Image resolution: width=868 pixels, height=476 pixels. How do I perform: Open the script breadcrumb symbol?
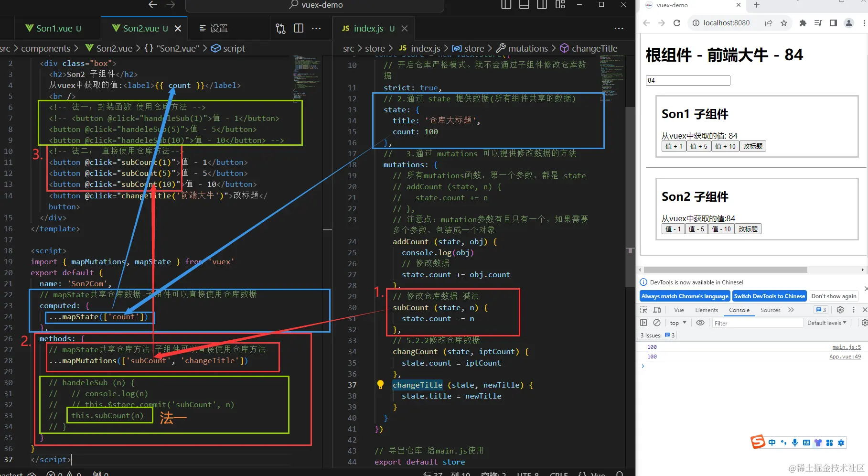[x=228, y=48]
